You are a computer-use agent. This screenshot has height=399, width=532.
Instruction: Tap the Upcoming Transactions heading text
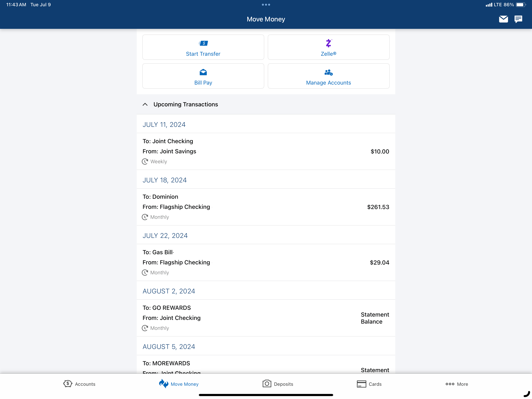pos(186,104)
